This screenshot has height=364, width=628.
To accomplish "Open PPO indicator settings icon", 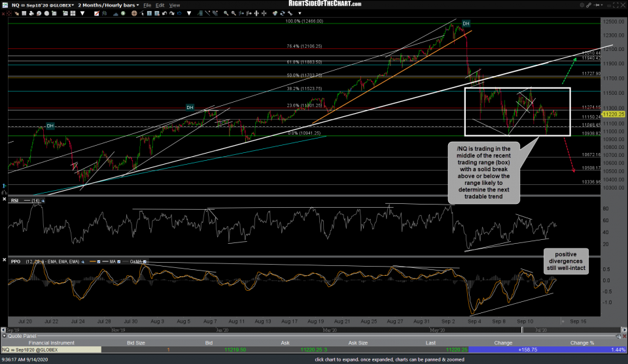I will 82,261.
